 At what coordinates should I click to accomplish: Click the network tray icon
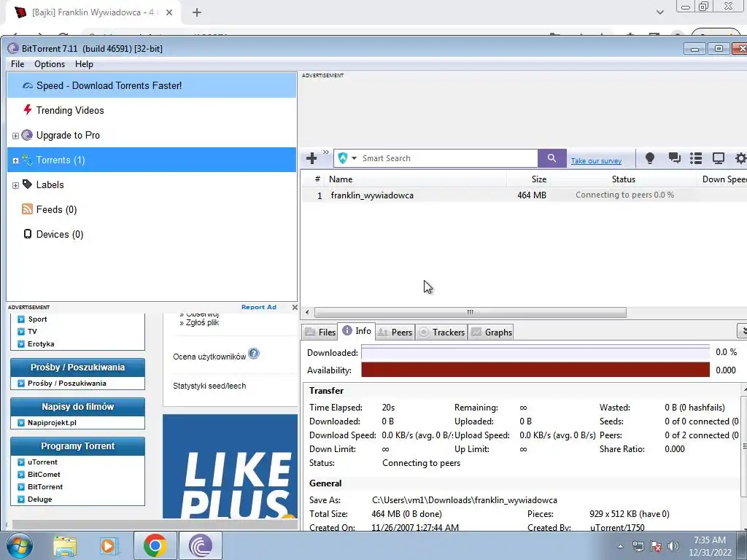point(638,546)
